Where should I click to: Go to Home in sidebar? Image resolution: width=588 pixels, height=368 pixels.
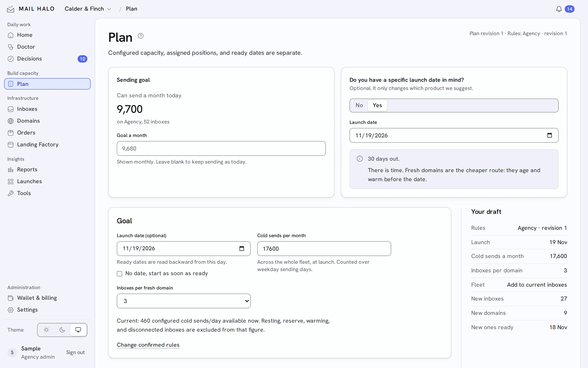coord(47,35)
